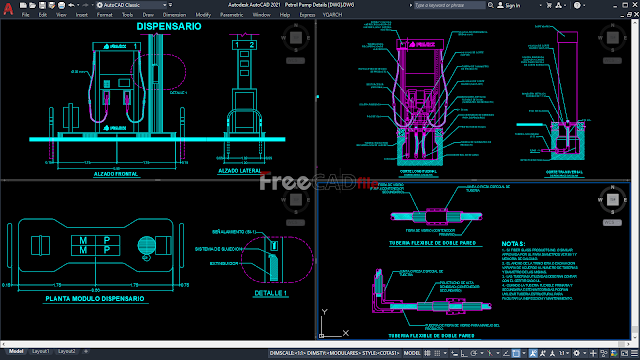Open the Dimension menu
This screenshot has height=360, width=640.
(x=174, y=15)
